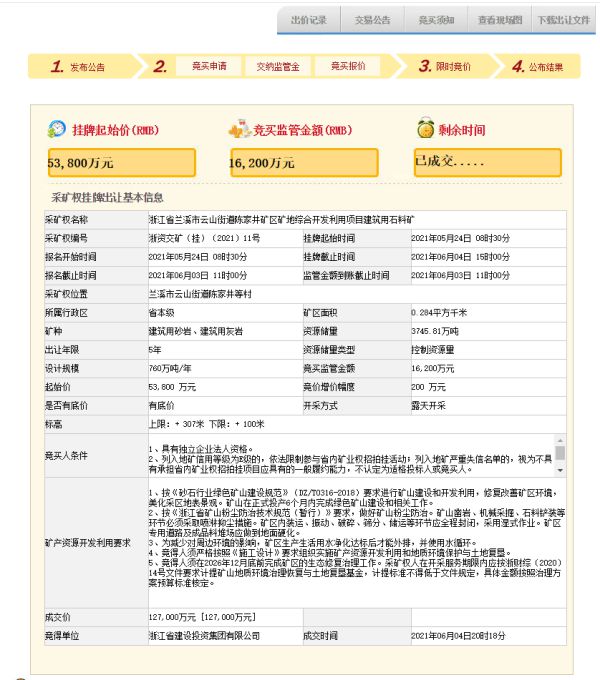Click the listing start price globe icon
The width and height of the screenshot is (600, 680).
coord(57,130)
